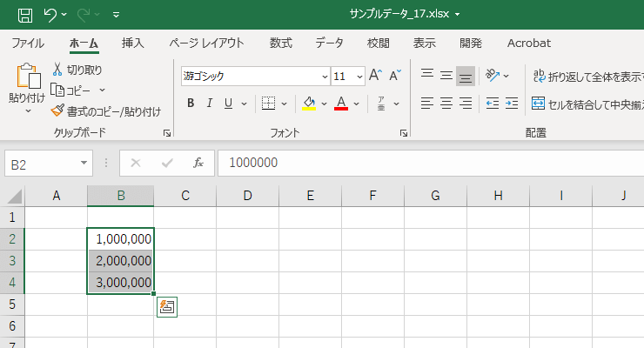
Task: Center text horizontally
Action: click(446, 104)
